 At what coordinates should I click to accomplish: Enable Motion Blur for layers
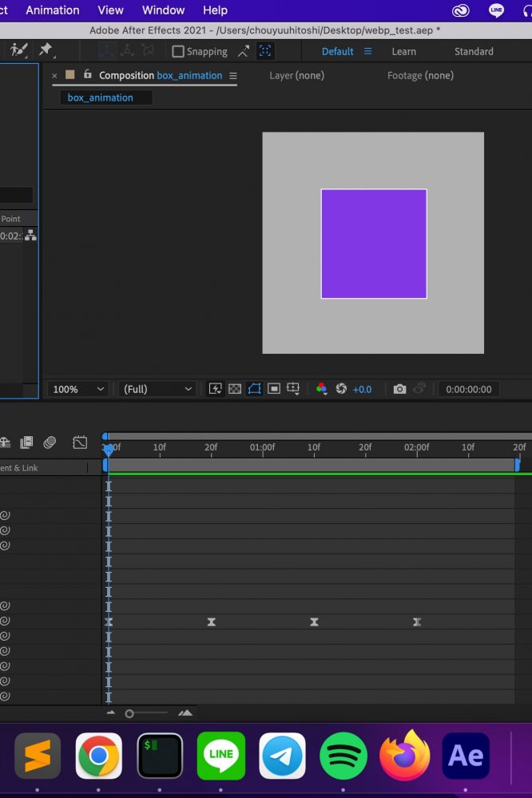[50, 443]
